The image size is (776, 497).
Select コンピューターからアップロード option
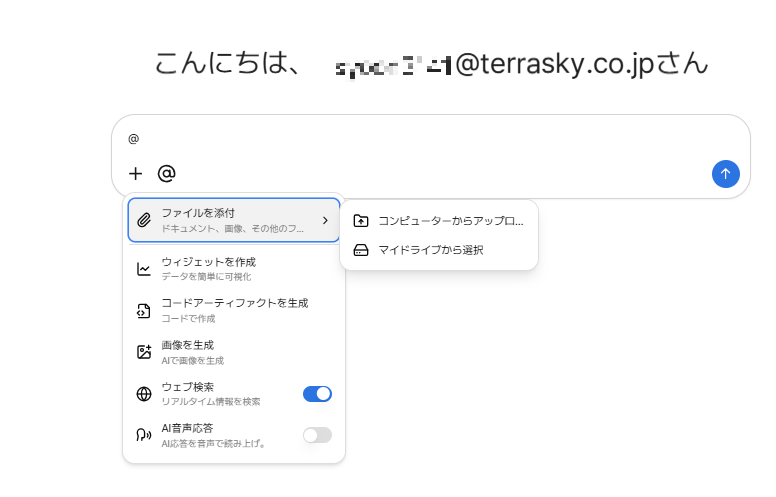tap(439, 221)
